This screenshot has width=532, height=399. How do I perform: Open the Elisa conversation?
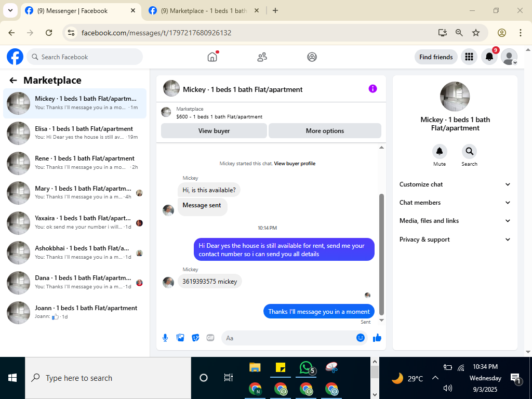(x=75, y=133)
